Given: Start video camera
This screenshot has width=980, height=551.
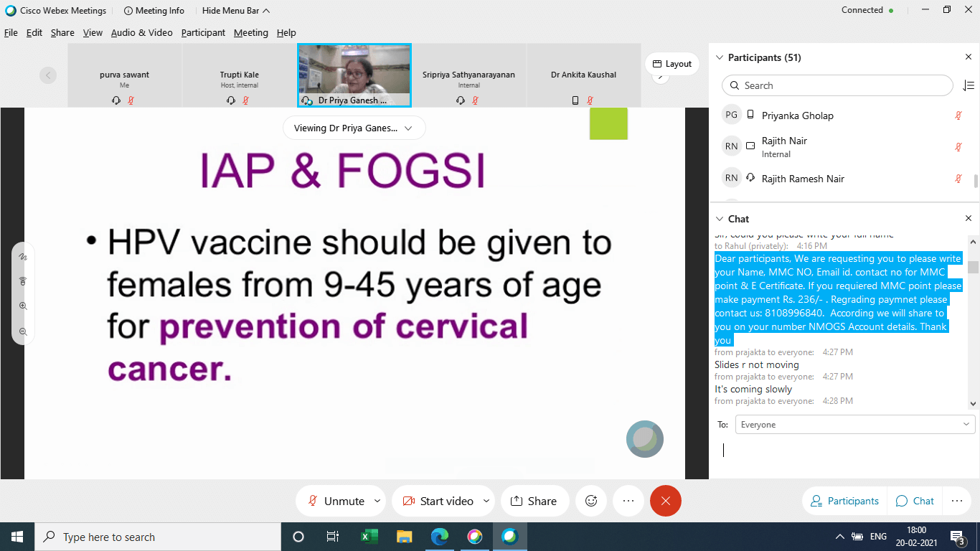Looking at the screenshot, I should pyautogui.click(x=437, y=501).
